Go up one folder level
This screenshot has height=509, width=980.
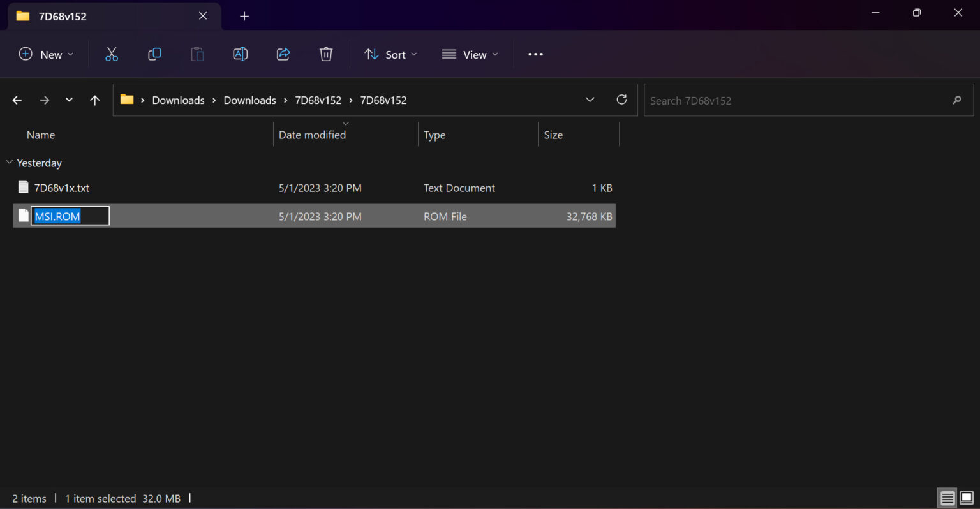(x=95, y=100)
